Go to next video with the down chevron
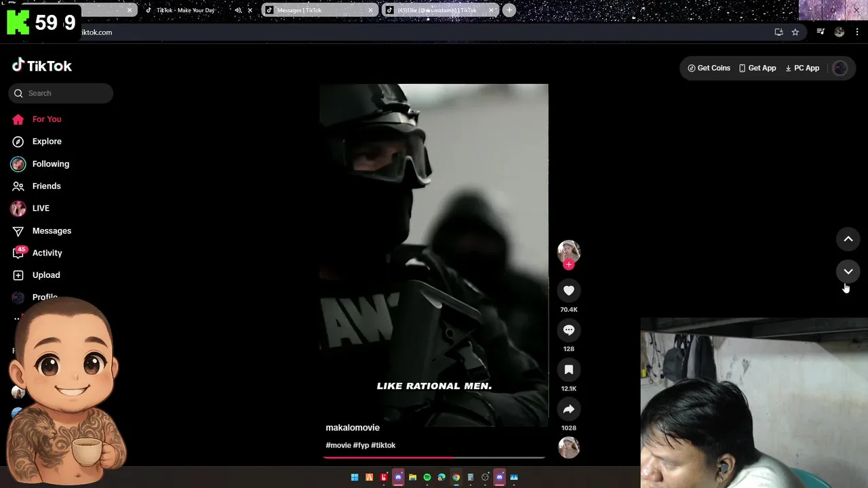Viewport: 868px width, 488px height. click(x=848, y=272)
